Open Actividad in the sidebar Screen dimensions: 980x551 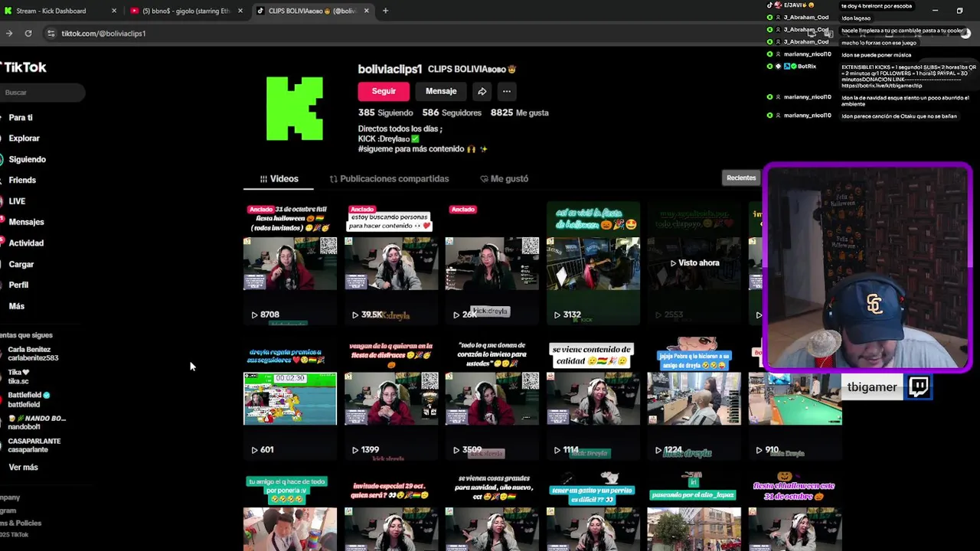[x=26, y=243]
